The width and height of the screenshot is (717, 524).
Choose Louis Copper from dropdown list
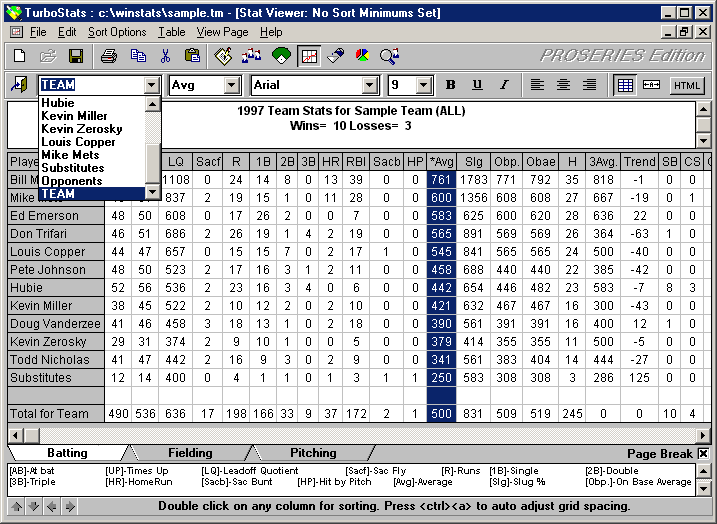click(x=92, y=142)
